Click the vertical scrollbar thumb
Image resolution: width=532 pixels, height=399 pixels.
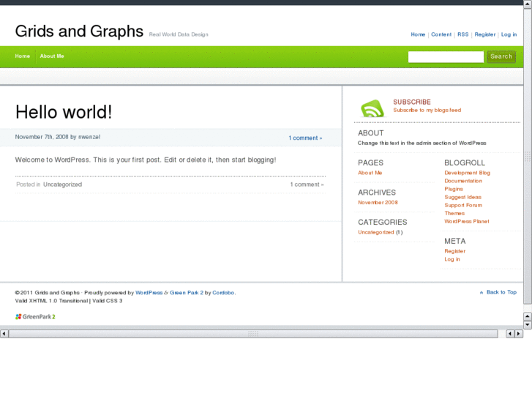[x=528, y=155]
